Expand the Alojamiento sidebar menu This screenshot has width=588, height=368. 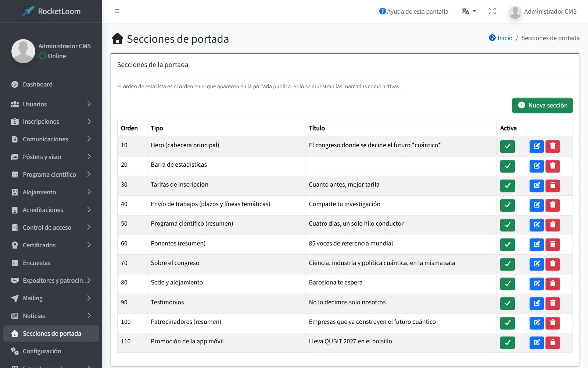pos(51,192)
